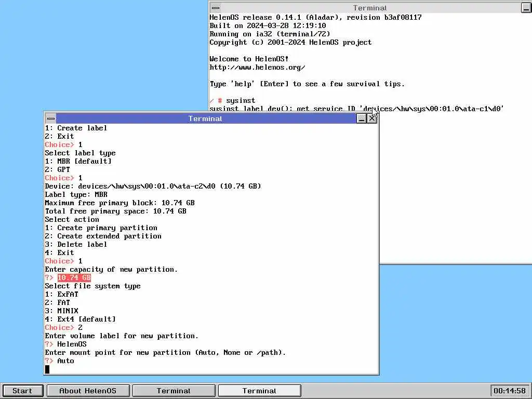Click the 'Label type: MBR' line
This screenshot has height=399, width=532.
pyautogui.click(x=76, y=194)
